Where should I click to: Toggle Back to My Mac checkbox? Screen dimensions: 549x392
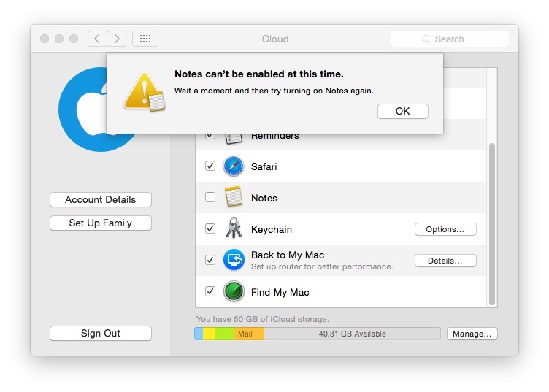pyautogui.click(x=210, y=260)
